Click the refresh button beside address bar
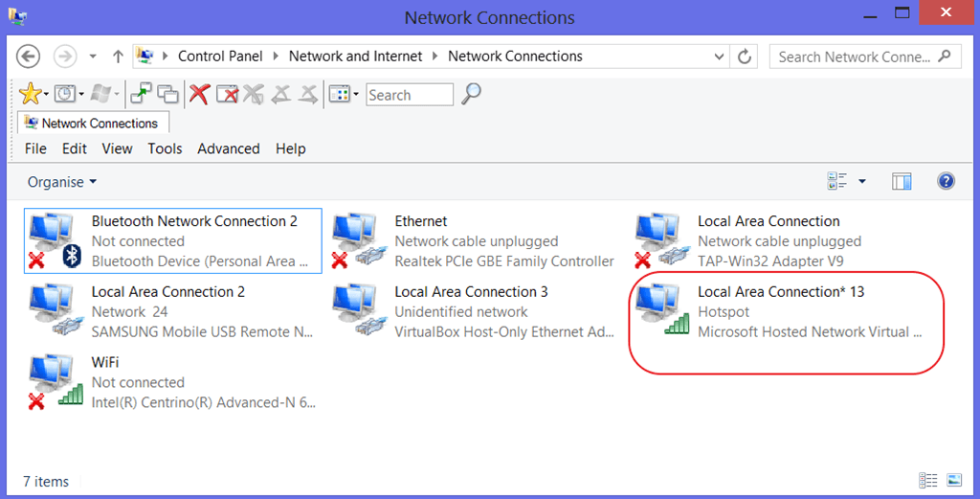 pyautogui.click(x=744, y=57)
